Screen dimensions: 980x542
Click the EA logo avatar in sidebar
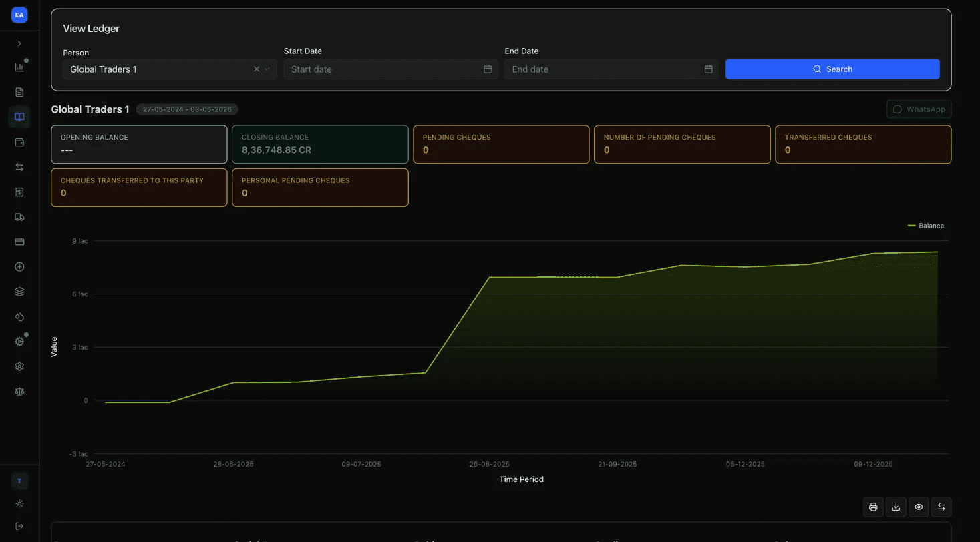point(19,15)
